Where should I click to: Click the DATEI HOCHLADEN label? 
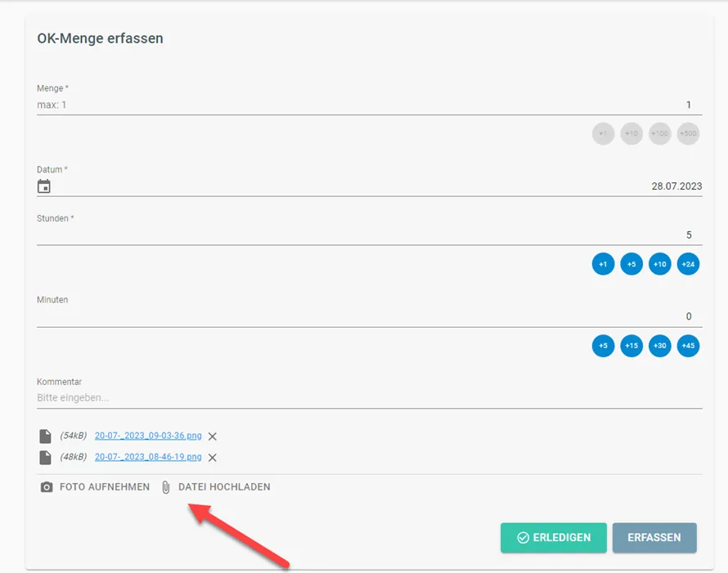point(224,487)
